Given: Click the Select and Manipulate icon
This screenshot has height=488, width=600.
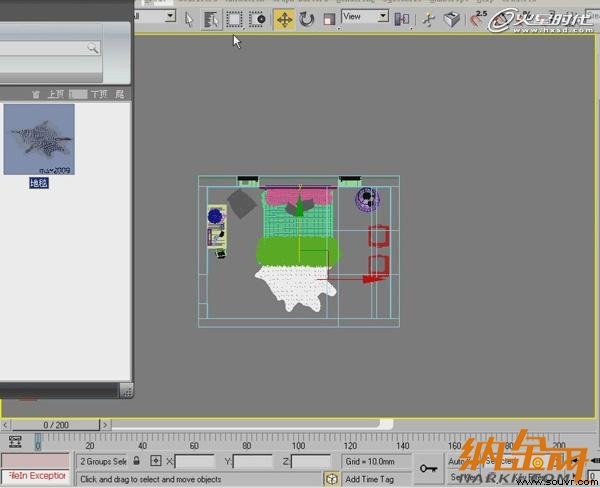Looking at the screenshot, I should point(429,19).
